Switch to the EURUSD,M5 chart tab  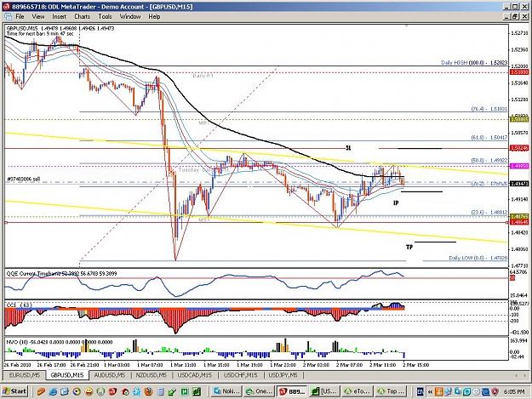pos(25,375)
